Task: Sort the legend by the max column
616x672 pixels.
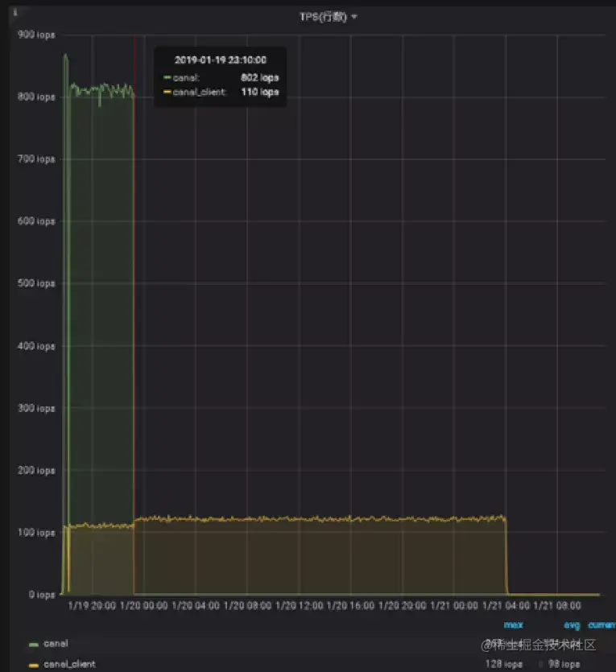Action: coord(513,625)
